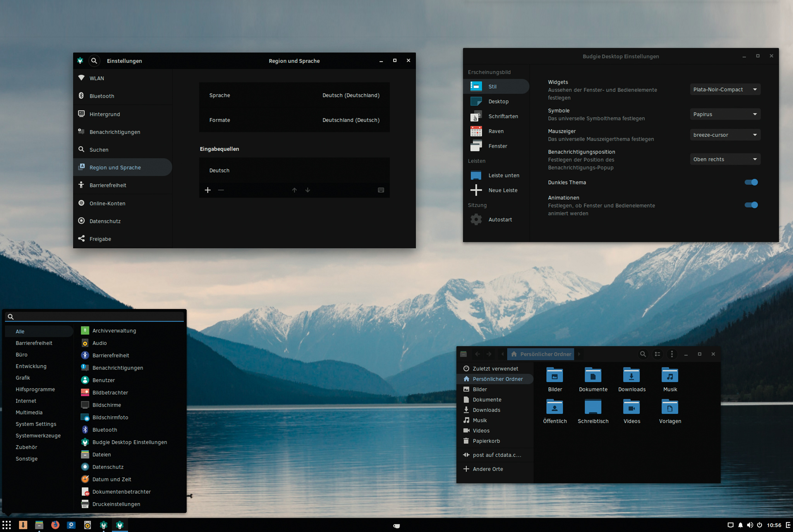Image resolution: width=793 pixels, height=532 pixels.
Task: Launch Firefox from the bottom panel
Action: [x=55, y=525]
